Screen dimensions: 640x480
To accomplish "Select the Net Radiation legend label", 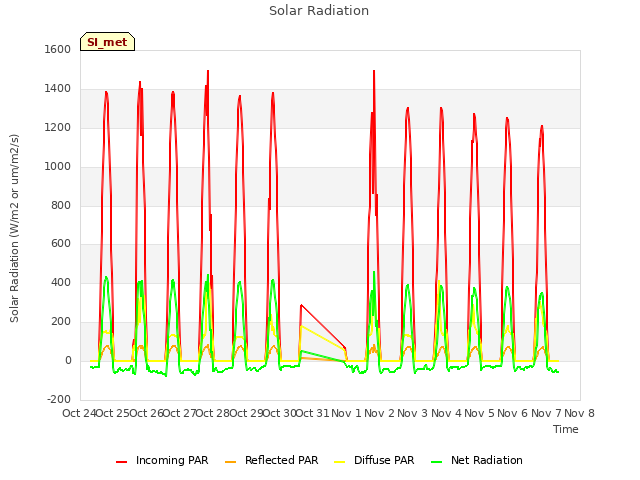I will (x=487, y=460).
